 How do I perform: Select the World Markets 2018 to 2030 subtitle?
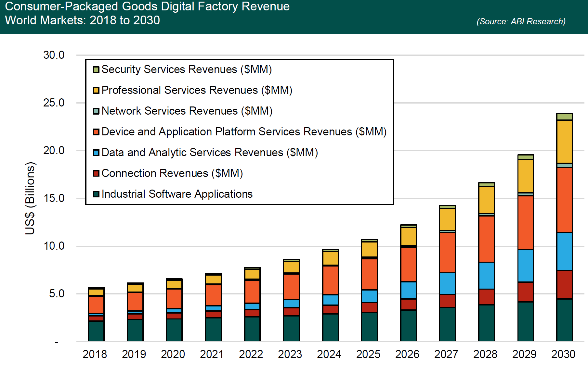[x=82, y=20]
